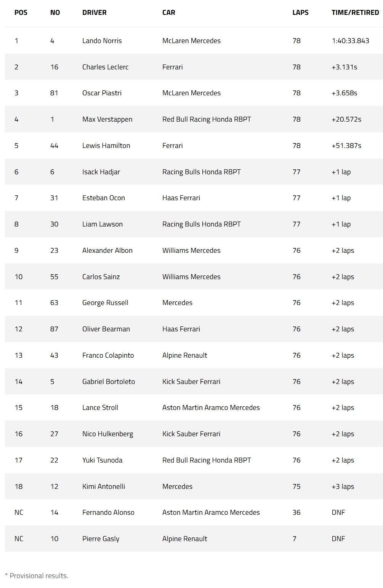This screenshot has width=383, height=588.
Task: Click the DRIVER column header
Action: 94,13
